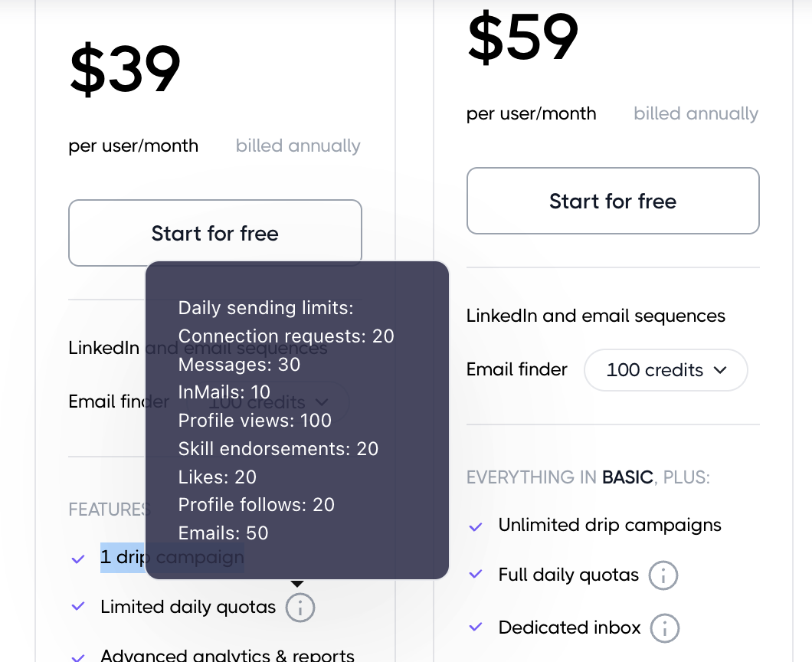Click the checkmark before Limited daily quotas
Viewport: 812px width, 662px height.
pyautogui.click(x=77, y=607)
